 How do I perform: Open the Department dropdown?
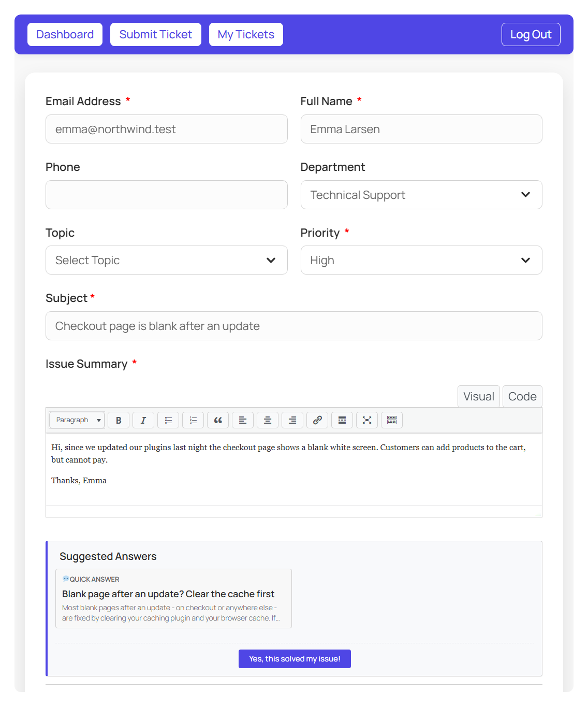(421, 195)
